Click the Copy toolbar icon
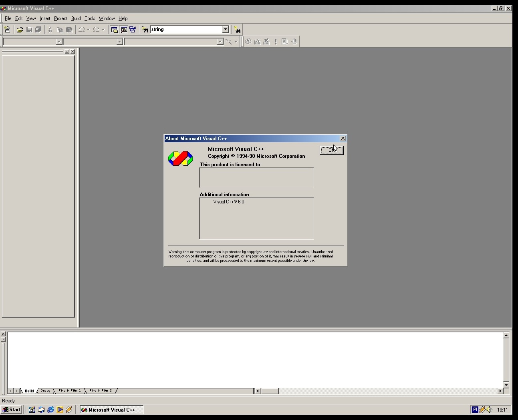The height and width of the screenshot is (420, 518). coord(60,30)
